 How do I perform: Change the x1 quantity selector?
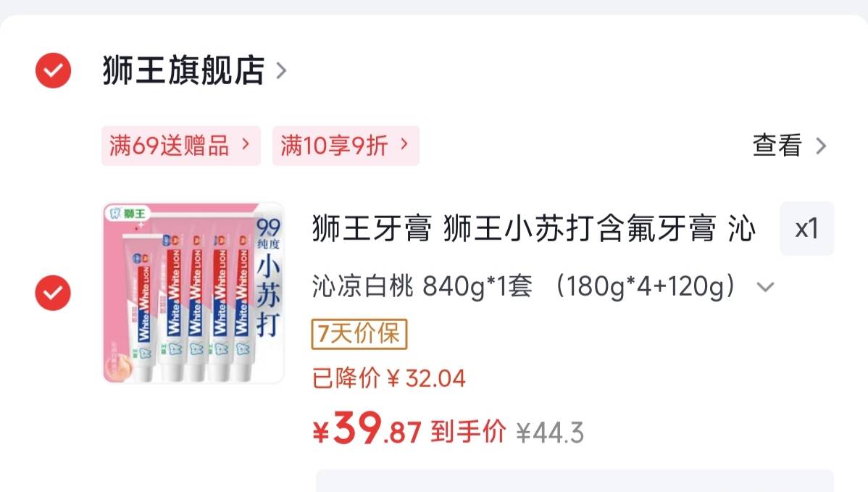click(806, 228)
